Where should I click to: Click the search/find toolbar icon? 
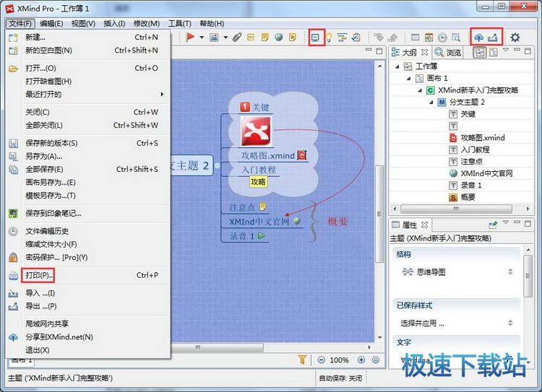[x=456, y=38]
